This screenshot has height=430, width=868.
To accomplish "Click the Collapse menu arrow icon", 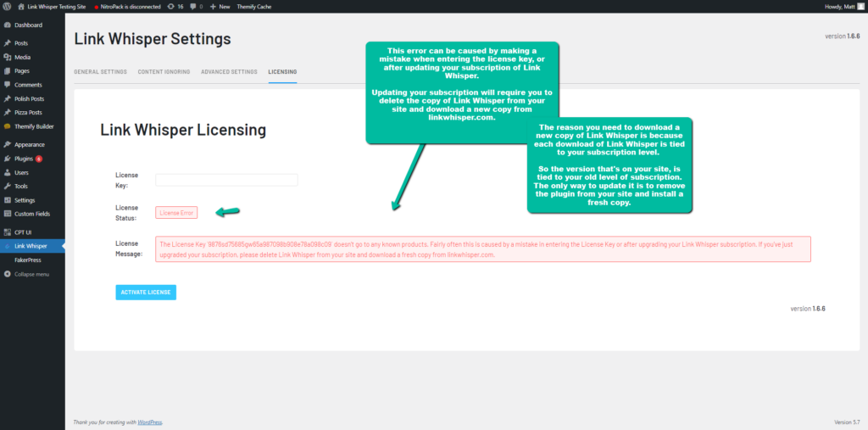I will pyautogui.click(x=7, y=274).
